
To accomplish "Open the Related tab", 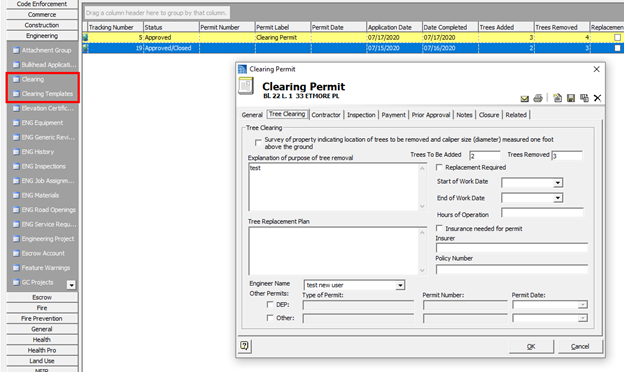I will [516, 115].
